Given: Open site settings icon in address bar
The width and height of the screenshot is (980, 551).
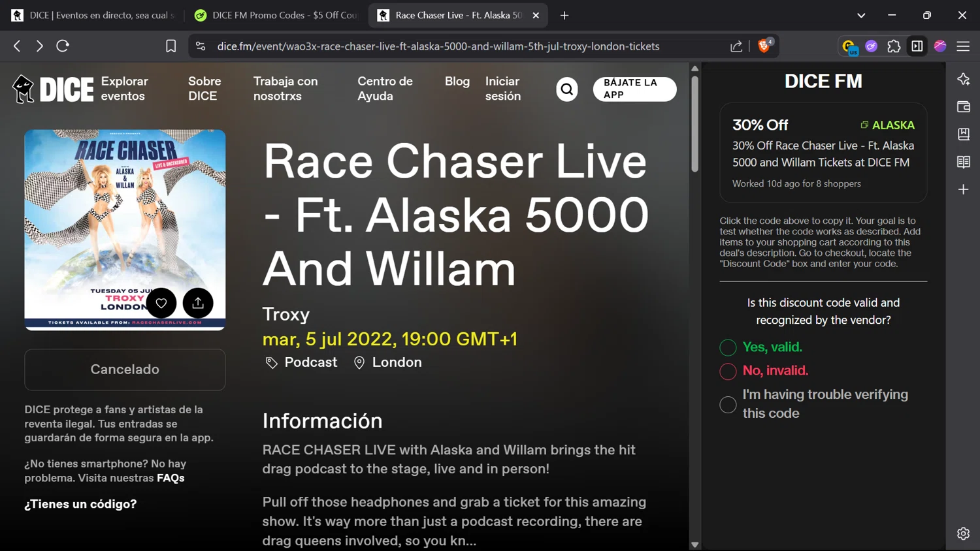Looking at the screenshot, I should tap(201, 46).
